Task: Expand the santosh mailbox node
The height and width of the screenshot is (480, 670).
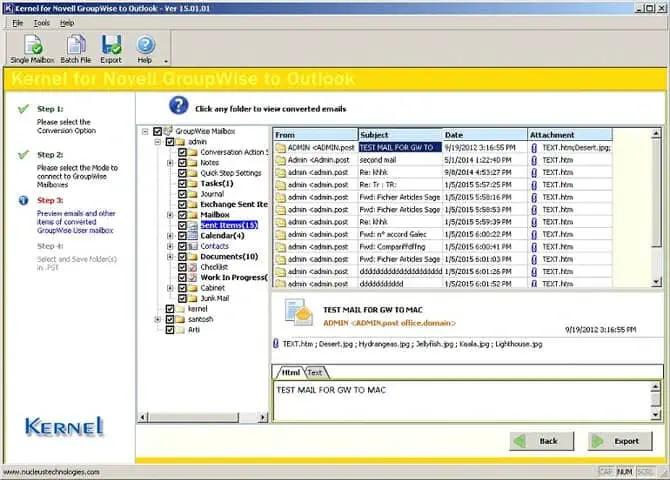Action: coord(158,319)
